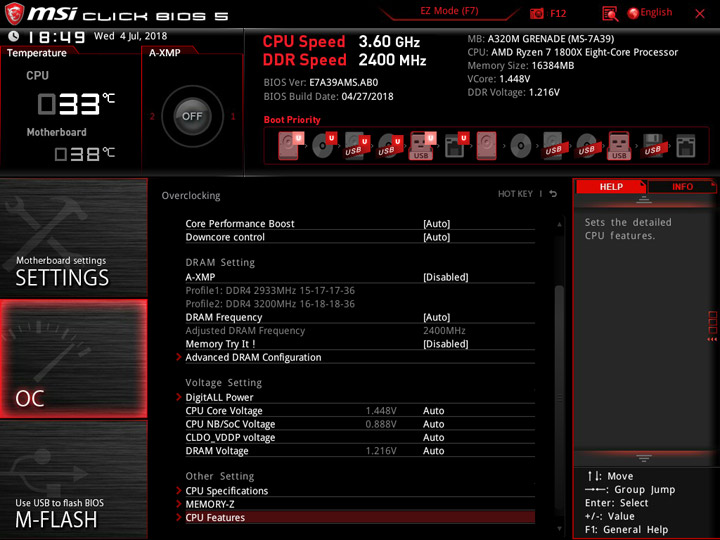
Task: Select A-XMP profile 2 on the dial
Action: 152,117
